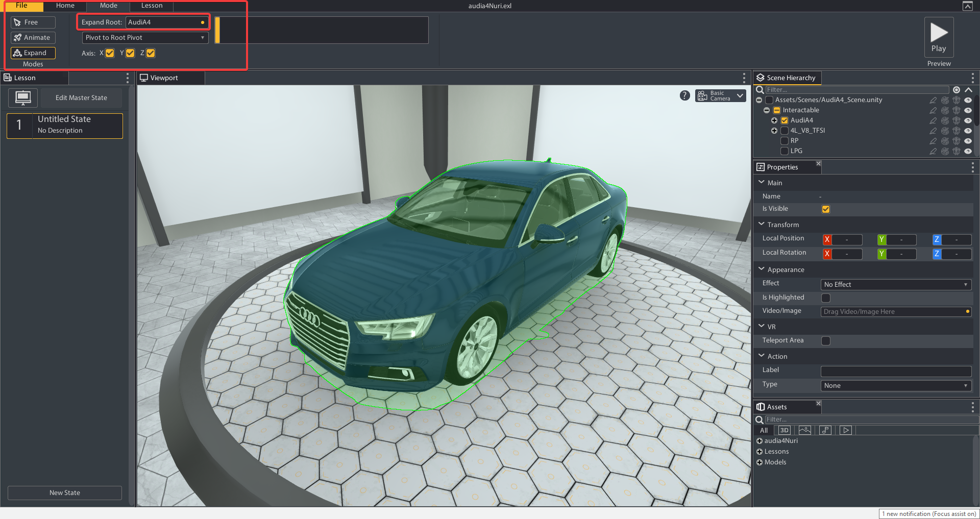Switch to Free mode
Image resolution: width=980 pixels, height=519 pixels.
[33, 22]
